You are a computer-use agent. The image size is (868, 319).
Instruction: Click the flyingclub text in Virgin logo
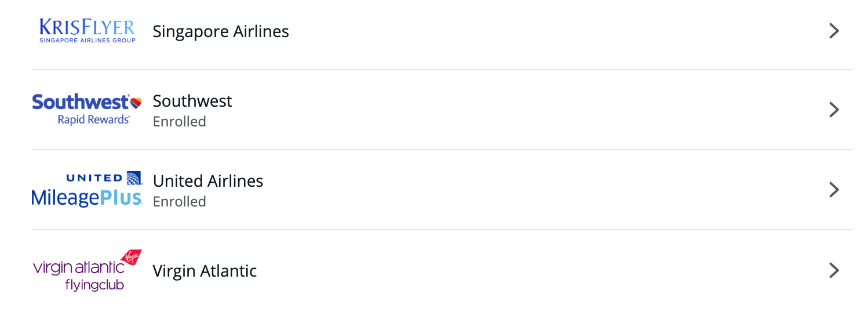pyautogui.click(x=94, y=285)
